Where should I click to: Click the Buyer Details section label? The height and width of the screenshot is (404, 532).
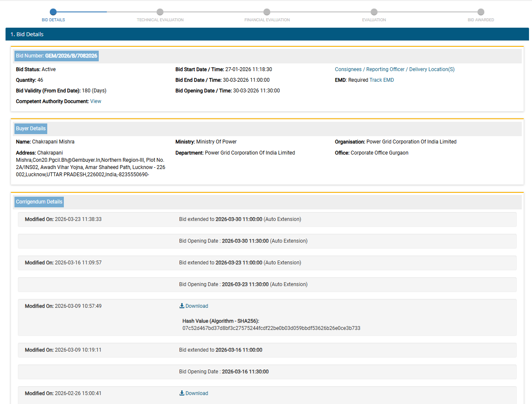click(31, 129)
